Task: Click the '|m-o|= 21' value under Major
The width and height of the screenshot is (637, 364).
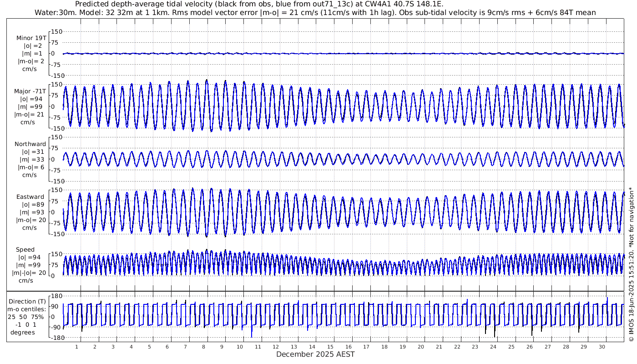Action: [30, 115]
